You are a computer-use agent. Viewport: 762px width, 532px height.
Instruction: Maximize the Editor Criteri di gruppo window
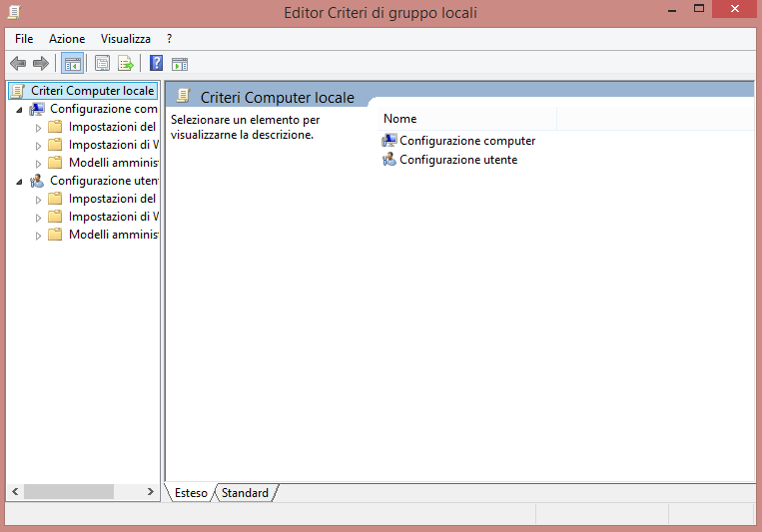point(699,9)
